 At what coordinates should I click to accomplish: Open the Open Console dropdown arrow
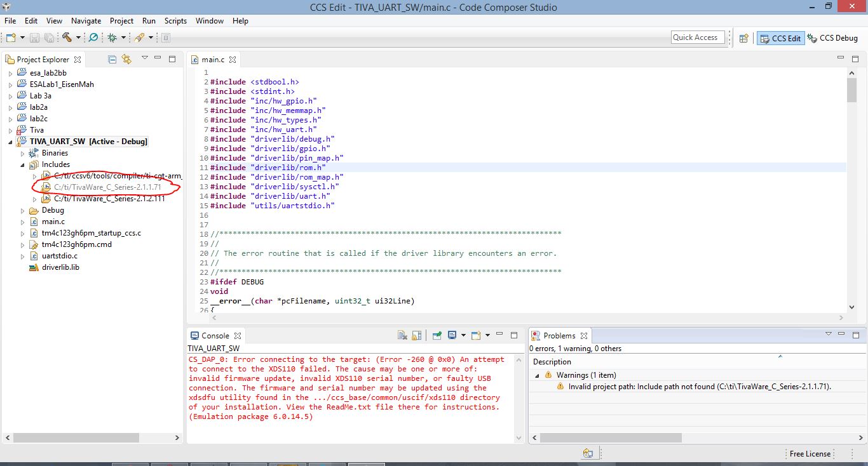[x=487, y=335]
